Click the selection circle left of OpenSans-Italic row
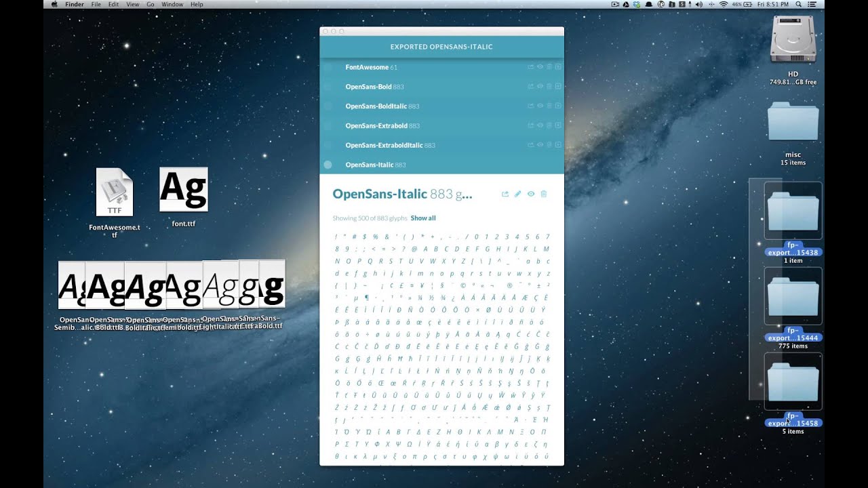 coord(328,165)
